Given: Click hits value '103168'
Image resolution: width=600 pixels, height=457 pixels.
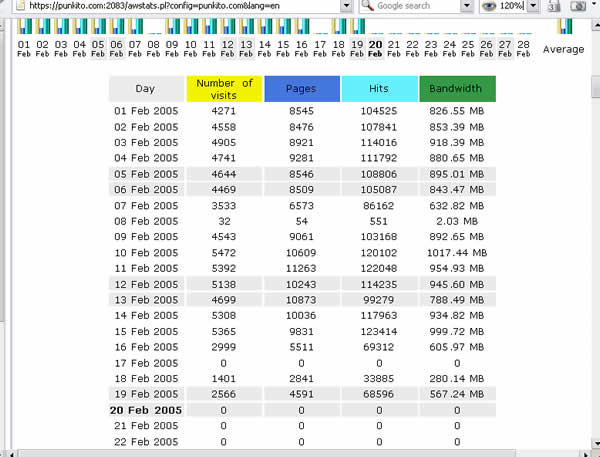Looking at the screenshot, I should click(x=379, y=237).
